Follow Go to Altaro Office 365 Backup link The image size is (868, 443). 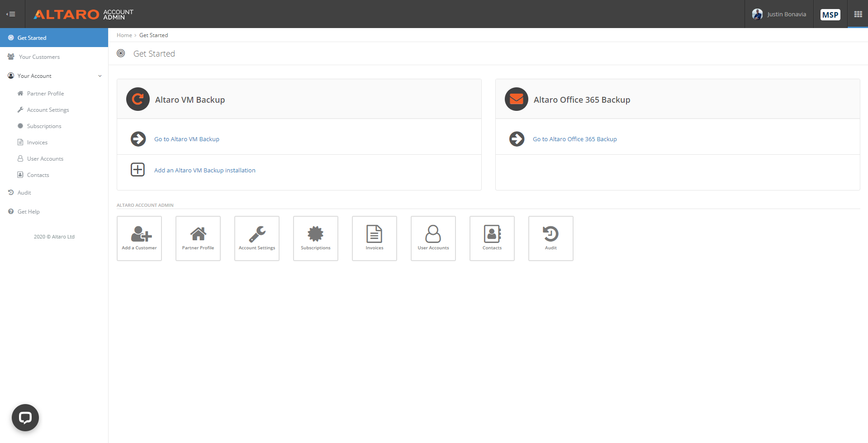(574, 139)
